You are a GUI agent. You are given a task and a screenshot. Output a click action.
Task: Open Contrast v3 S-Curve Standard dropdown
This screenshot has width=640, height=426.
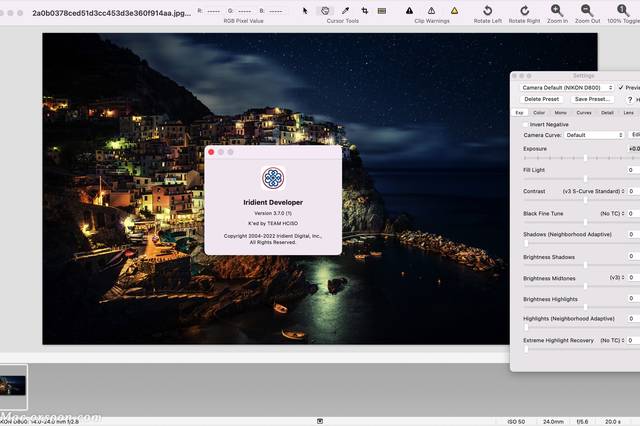coord(594,191)
